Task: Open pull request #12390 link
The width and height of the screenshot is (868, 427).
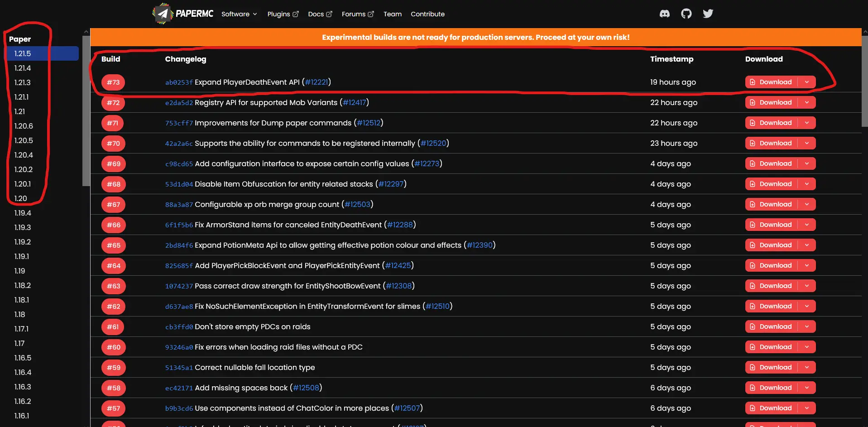Action: (x=480, y=245)
